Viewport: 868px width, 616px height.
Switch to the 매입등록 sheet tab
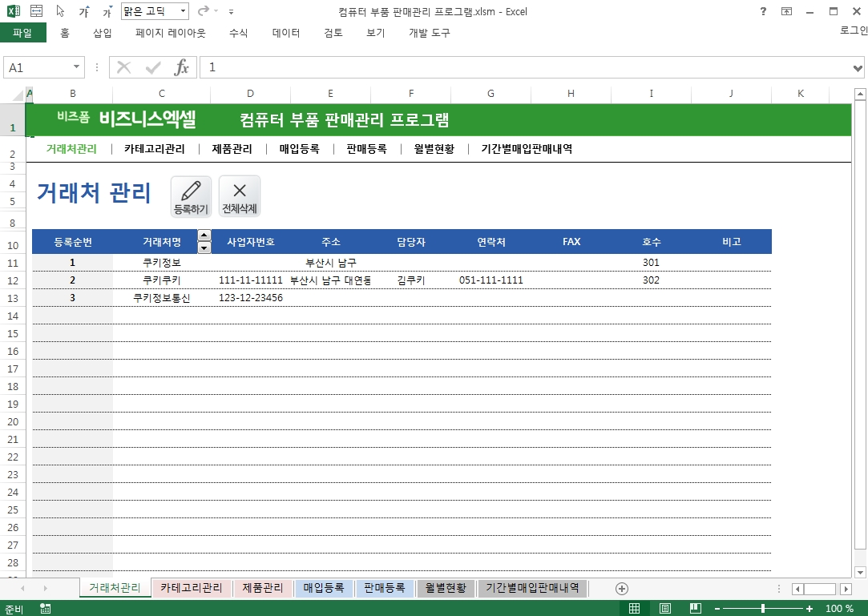pyautogui.click(x=324, y=588)
